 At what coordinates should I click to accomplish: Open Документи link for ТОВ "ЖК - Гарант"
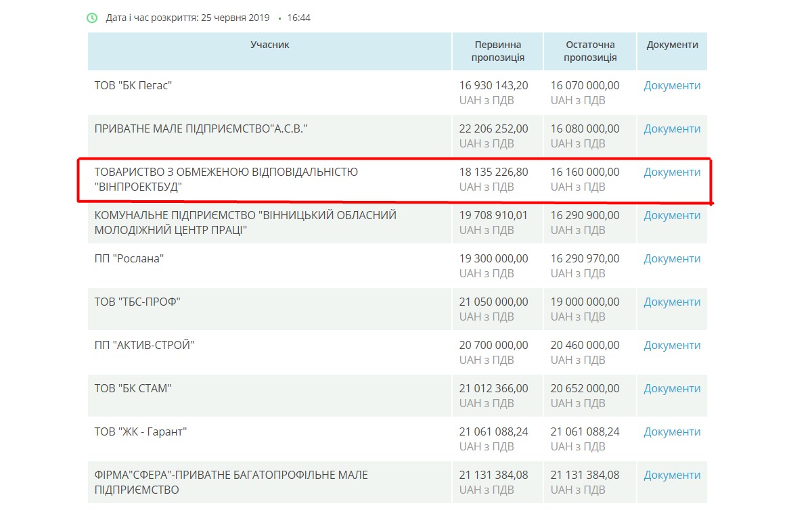coord(672,432)
